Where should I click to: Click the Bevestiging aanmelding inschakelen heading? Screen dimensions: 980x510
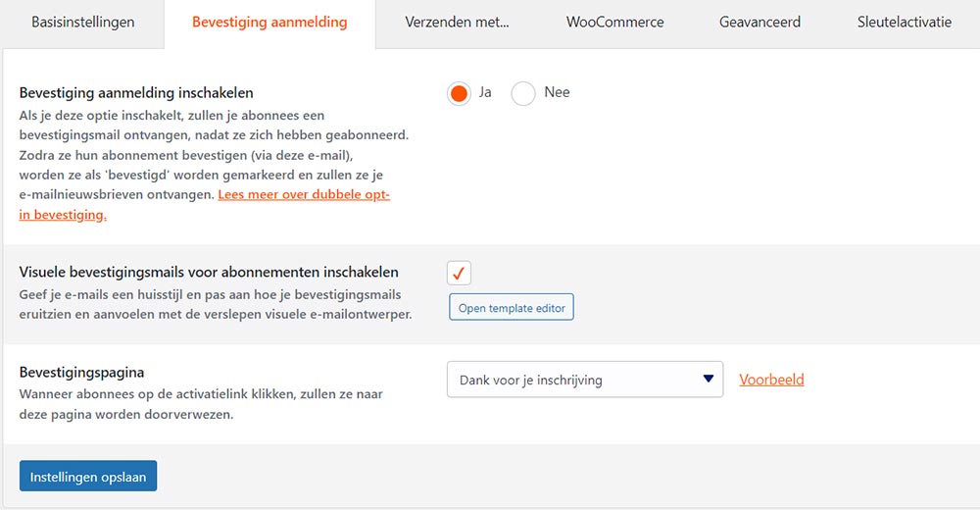pyautogui.click(x=136, y=93)
